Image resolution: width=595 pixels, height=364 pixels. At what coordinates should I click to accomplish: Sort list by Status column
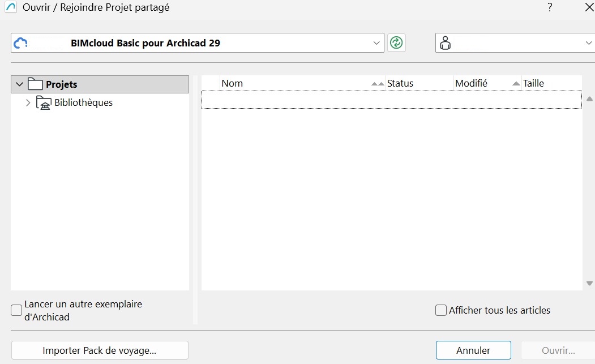click(x=420, y=83)
